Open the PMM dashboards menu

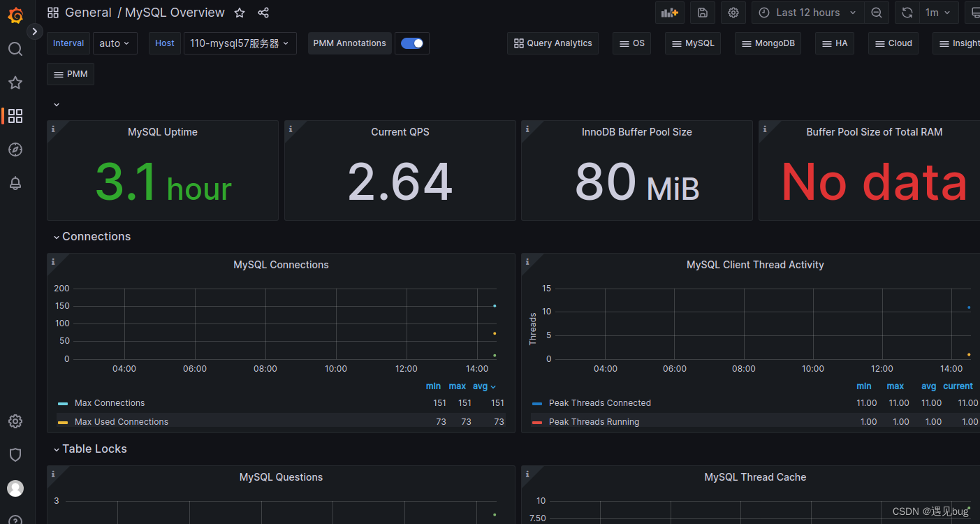tap(71, 74)
